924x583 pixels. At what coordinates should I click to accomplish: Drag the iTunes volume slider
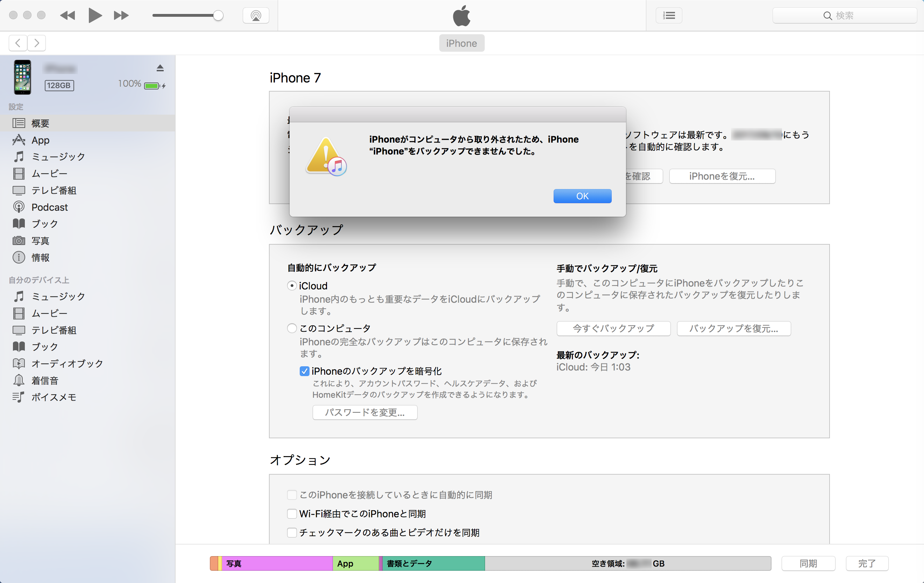pyautogui.click(x=218, y=15)
